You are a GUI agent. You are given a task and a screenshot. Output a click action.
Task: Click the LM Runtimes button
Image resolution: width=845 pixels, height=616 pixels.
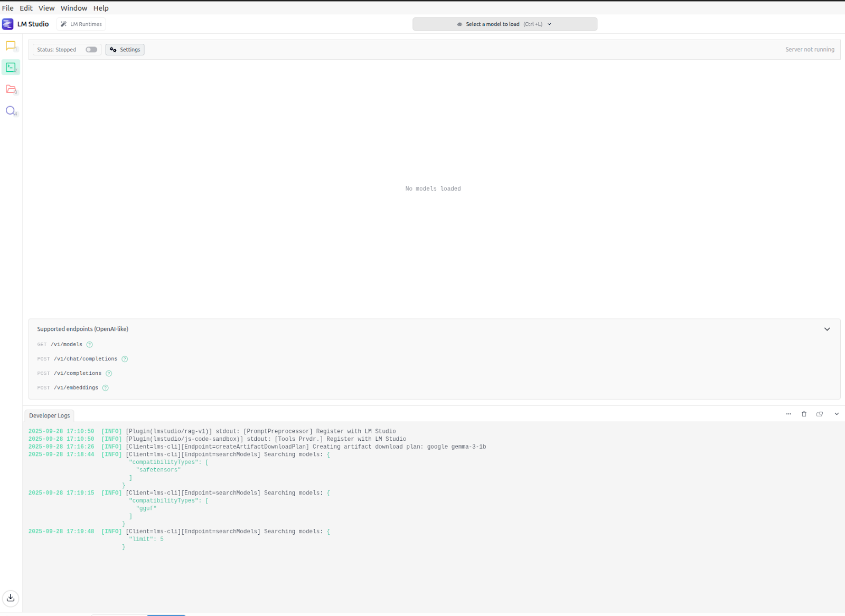click(x=80, y=24)
